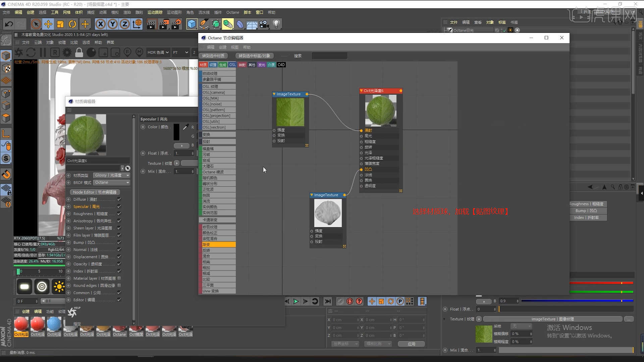Lock the X axis toggle
Image resolution: width=644 pixels, height=362 pixels.
(100, 24)
